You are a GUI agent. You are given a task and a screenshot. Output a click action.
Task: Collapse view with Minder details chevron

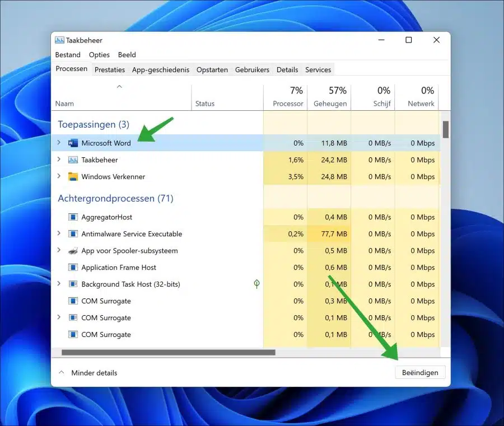point(61,372)
